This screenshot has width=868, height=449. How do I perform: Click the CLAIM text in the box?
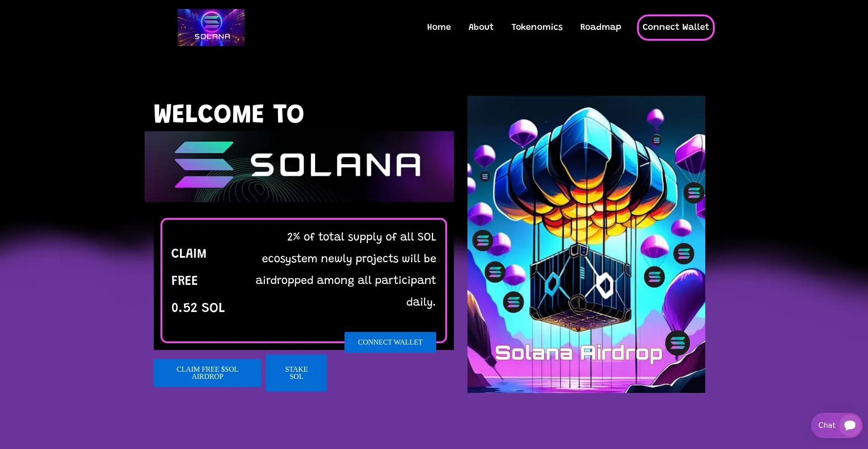[x=189, y=254]
